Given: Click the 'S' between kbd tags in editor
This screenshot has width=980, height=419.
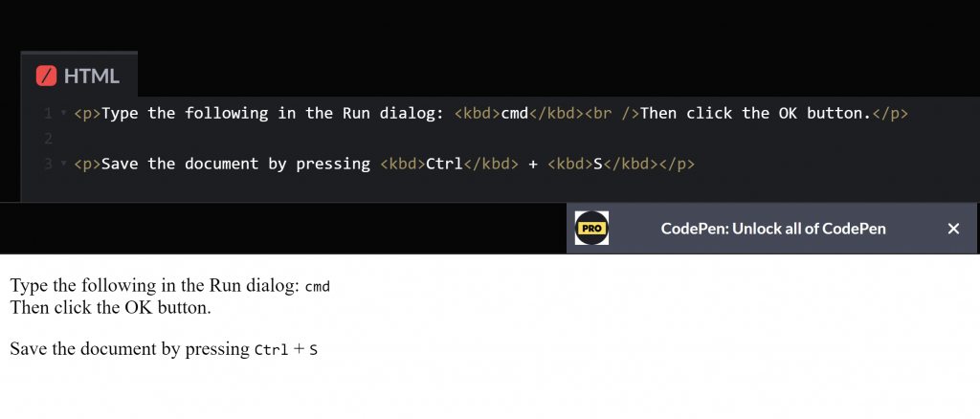Looking at the screenshot, I should pos(598,165).
